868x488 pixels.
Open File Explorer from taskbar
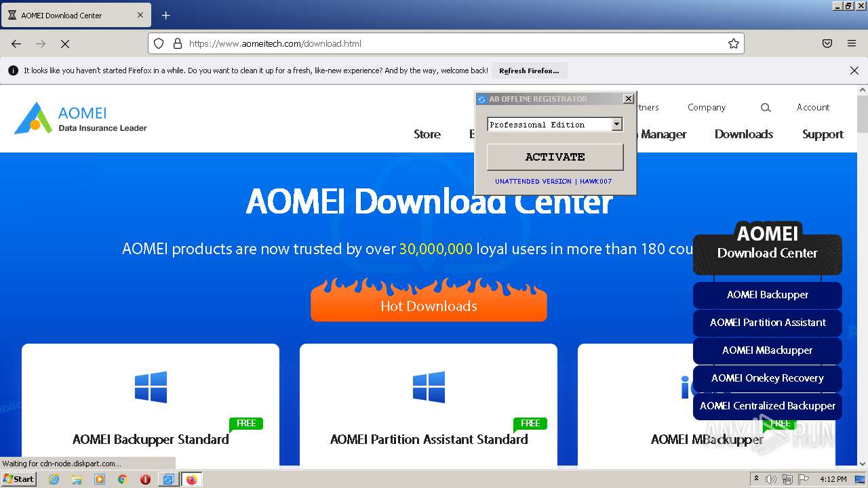[x=77, y=479]
